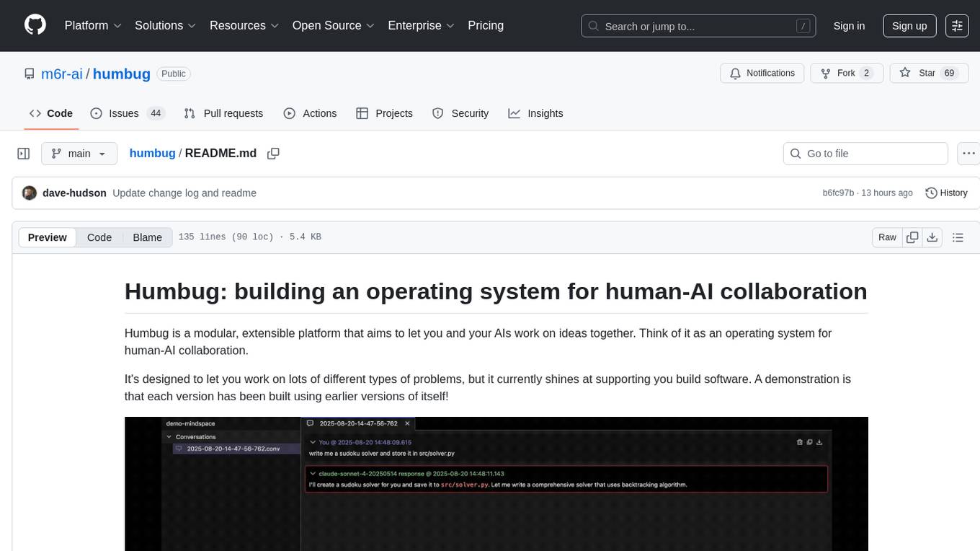Image resolution: width=980 pixels, height=551 pixels.
Task: Click the search magnifier icon in header
Action: coord(594,26)
